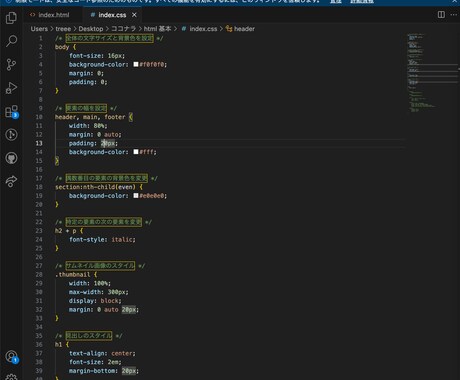The height and width of the screenshot is (380, 460).
Task: Open the Extensions view
Action: (11, 111)
